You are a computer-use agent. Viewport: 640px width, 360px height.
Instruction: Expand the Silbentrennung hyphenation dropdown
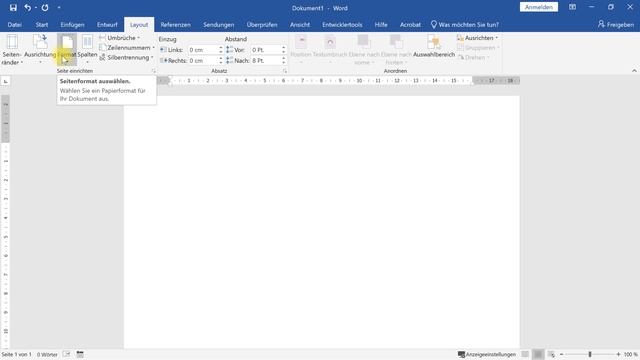[x=127, y=58]
